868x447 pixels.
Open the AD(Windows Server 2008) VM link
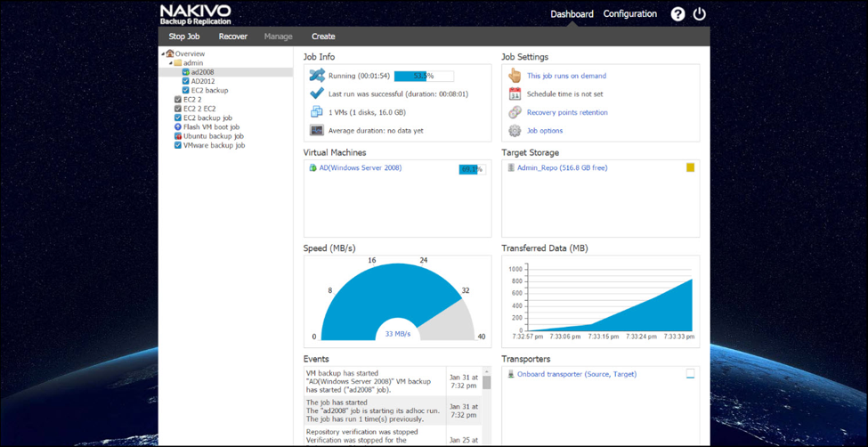click(x=361, y=167)
